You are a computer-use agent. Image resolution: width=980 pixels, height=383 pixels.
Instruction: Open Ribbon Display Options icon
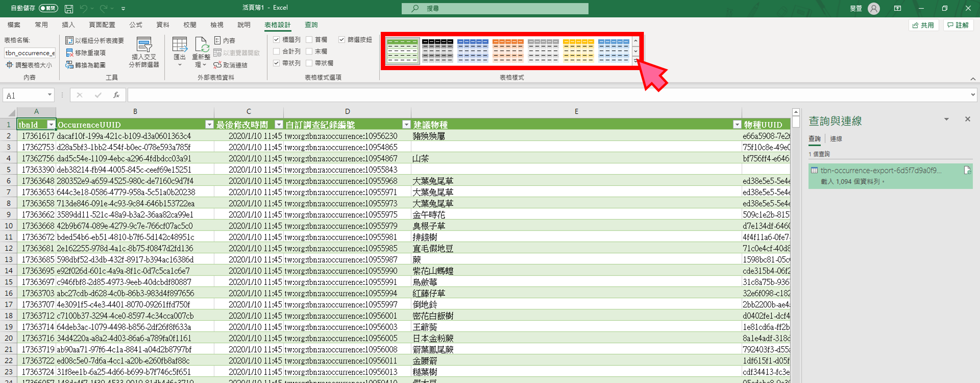(898, 8)
